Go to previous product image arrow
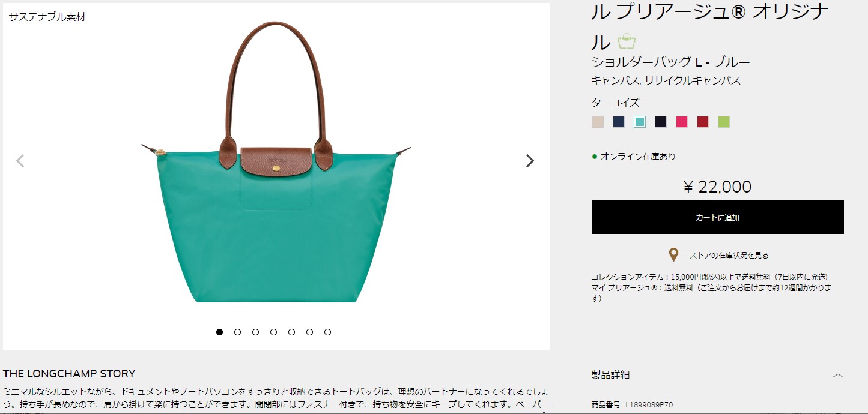Image resolution: width=868 pixels, height=414 pixels. pyautogui.click(x=20, y=161)
